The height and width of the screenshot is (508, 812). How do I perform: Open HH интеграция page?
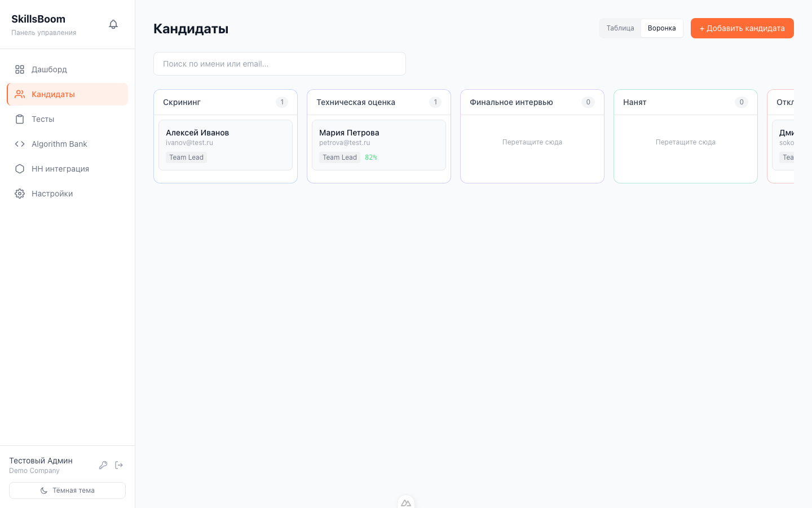(x=68, y=169)
